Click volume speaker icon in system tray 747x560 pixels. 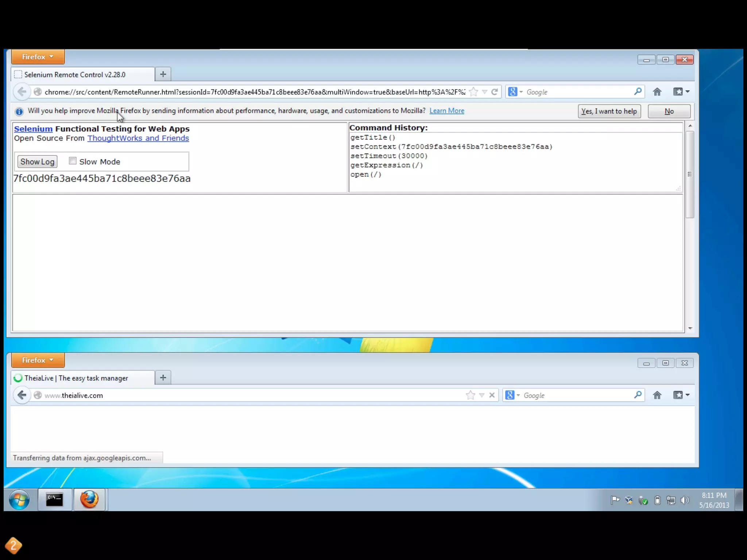click(x=685, y=500)
